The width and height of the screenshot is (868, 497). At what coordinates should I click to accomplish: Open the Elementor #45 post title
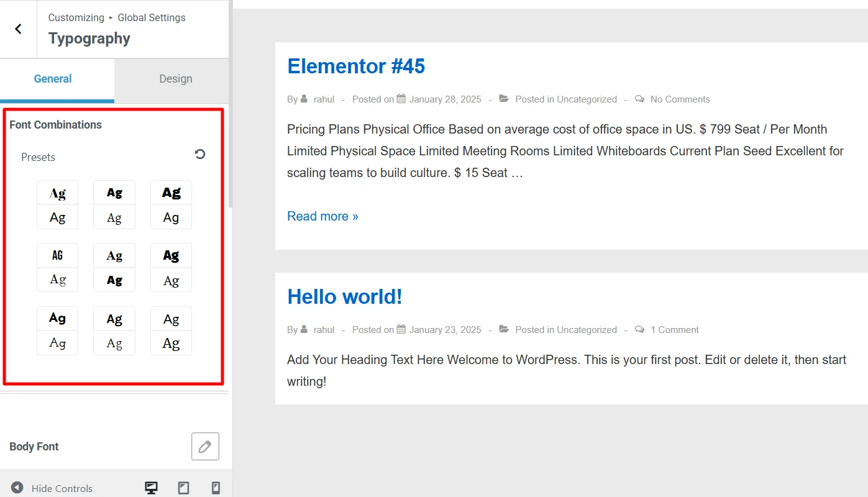356,66
